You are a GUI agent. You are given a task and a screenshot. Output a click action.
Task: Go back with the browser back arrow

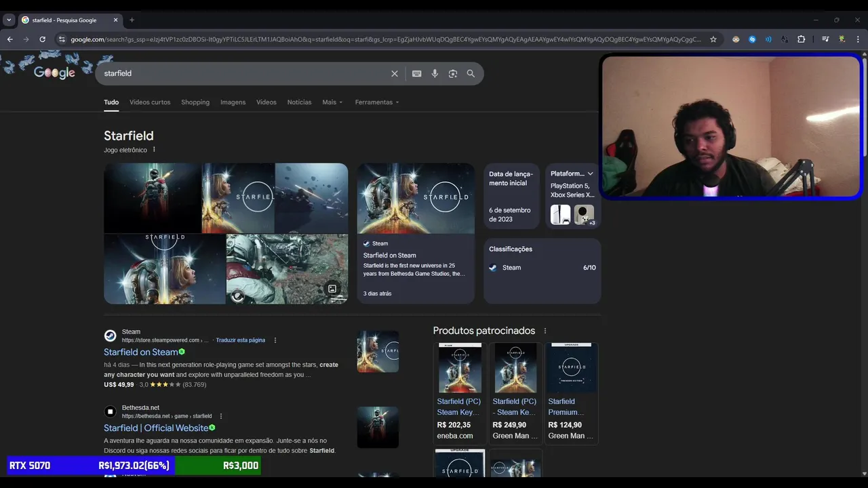pyautogui.click(x=9, y=39)
